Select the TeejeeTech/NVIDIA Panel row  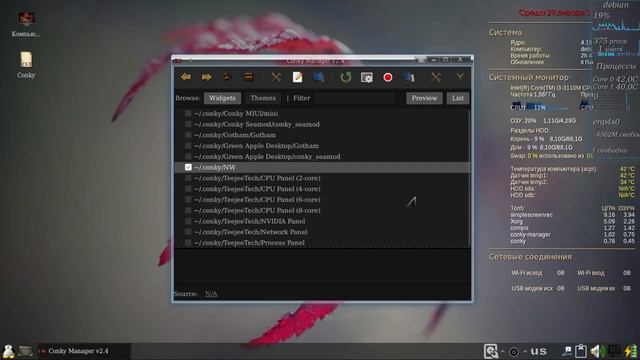point(322,221)
